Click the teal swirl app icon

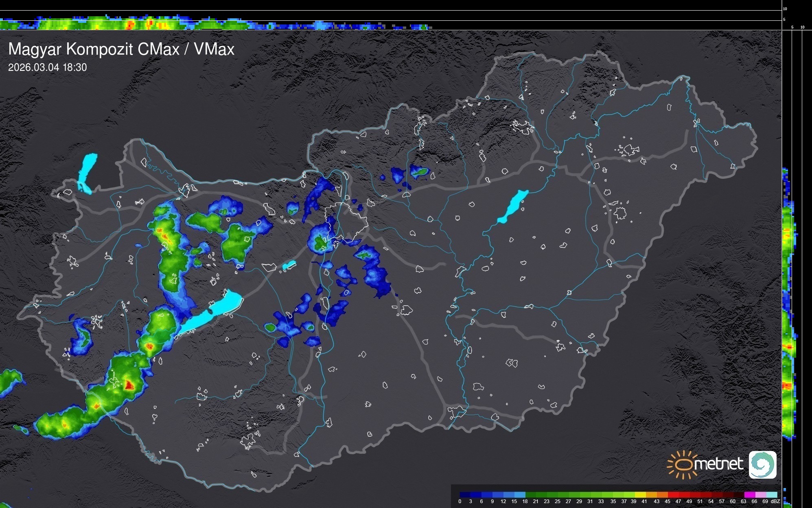tap(762, 464)
